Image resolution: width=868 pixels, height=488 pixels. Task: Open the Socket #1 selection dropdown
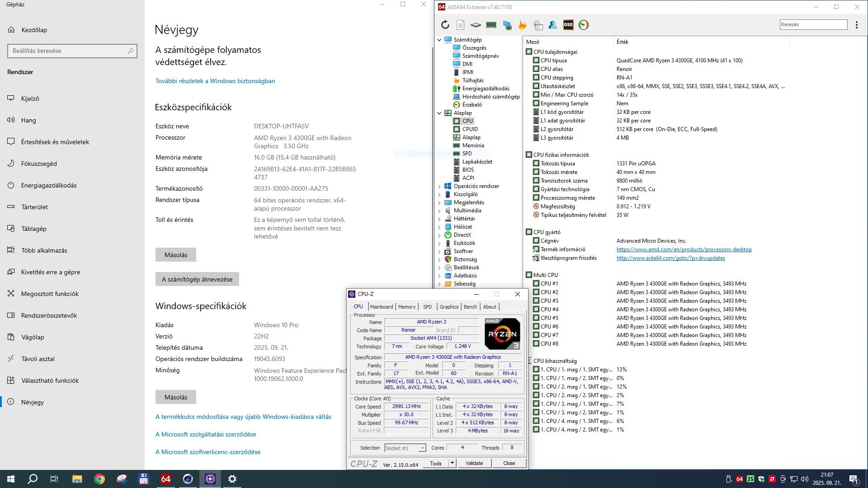click(x=422, y=448)
